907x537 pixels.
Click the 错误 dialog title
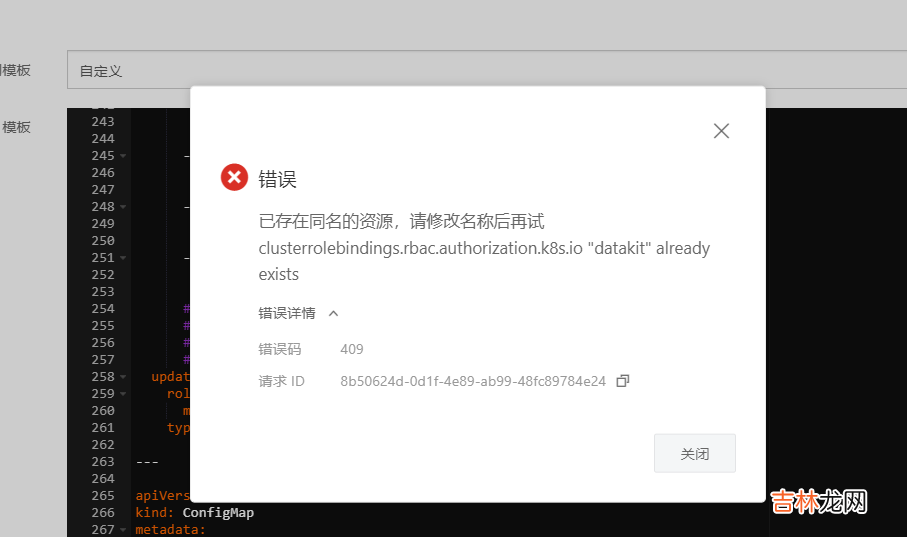[278, 179]
